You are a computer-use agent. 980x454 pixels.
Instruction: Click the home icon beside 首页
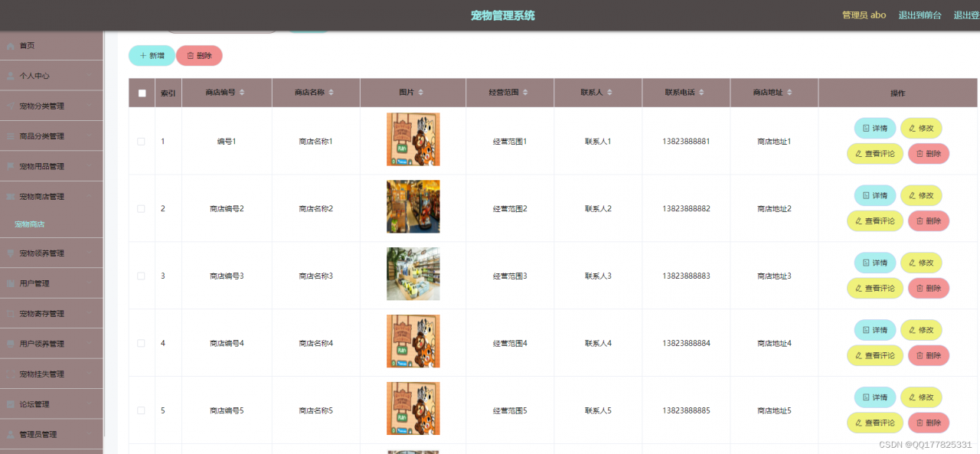pyautogui.click(x=10, y=46)
